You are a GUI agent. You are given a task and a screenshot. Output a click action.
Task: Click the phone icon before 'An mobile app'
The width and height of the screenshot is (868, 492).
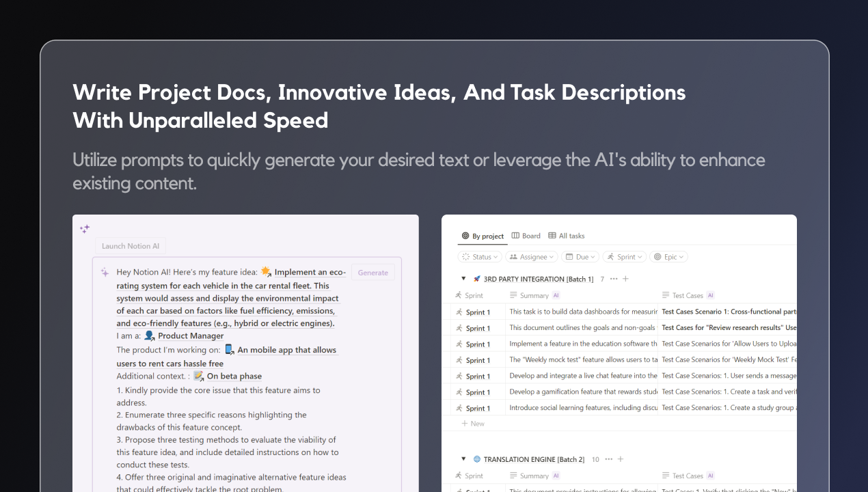coord(230,349)
